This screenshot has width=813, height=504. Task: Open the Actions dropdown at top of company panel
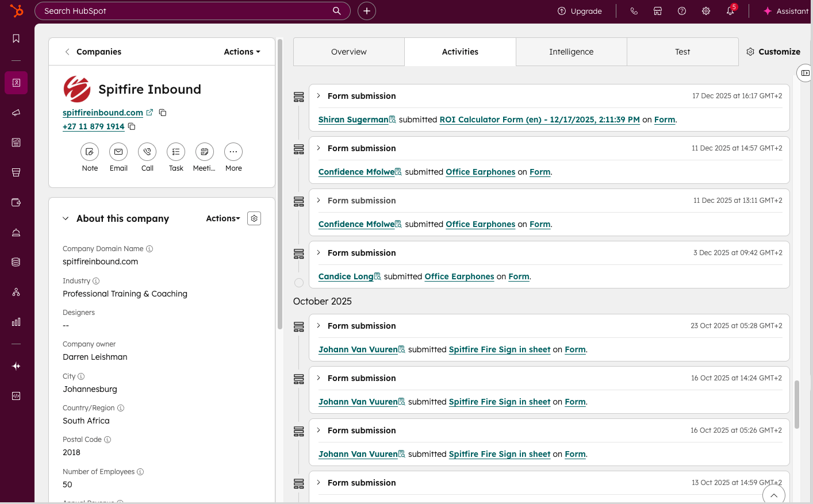click(241, 51)
